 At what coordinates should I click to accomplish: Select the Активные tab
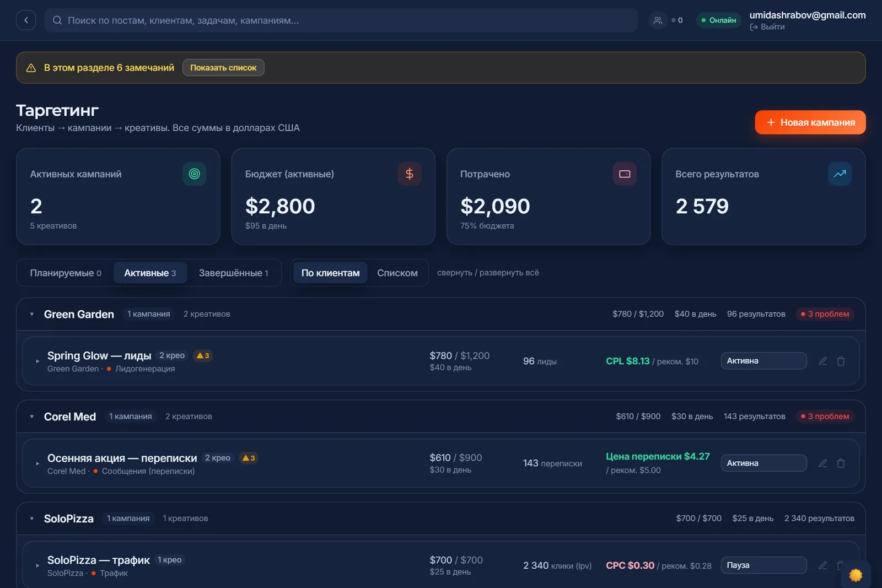pyautogui.click(x=150, y=273)
